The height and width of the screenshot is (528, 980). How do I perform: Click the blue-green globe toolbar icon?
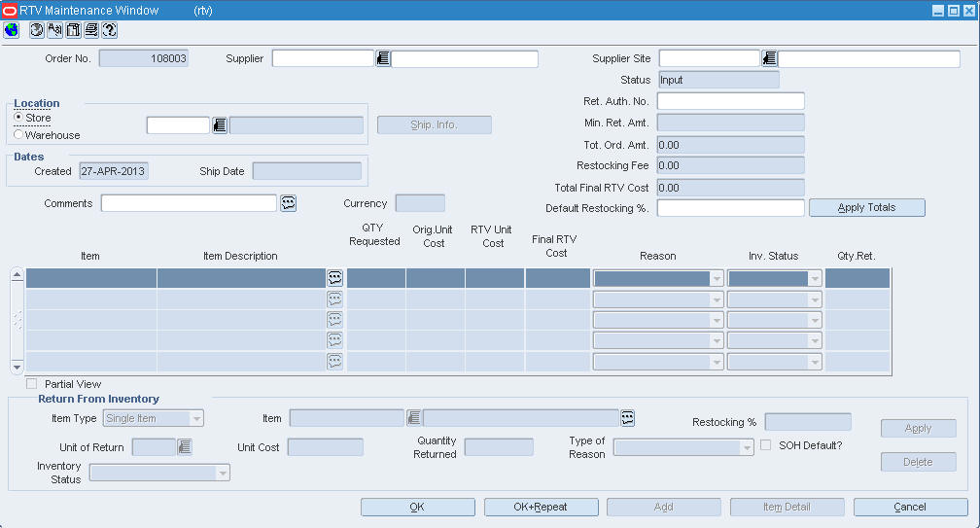click(x=12, y=30)
